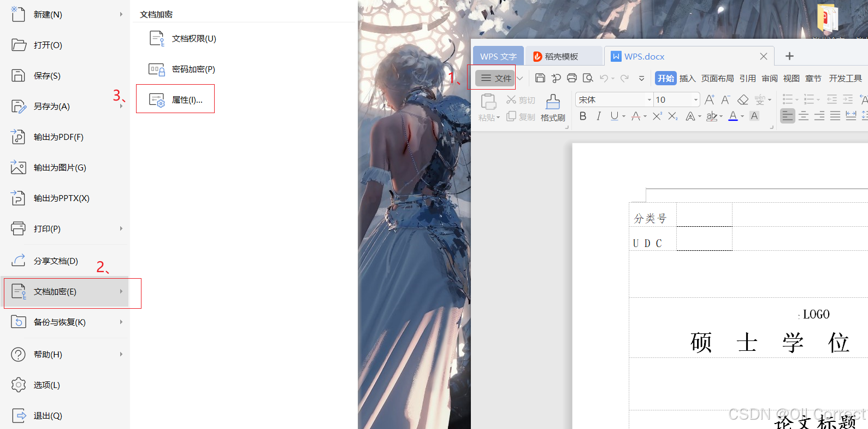Click the Undo arrow icon
The height and width of the screenshot is (429, 868).
604,78
